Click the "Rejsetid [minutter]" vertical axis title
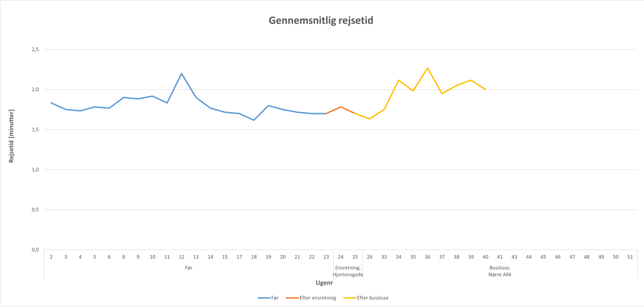The height and width of the screenshot is (307, 644). 11,136
